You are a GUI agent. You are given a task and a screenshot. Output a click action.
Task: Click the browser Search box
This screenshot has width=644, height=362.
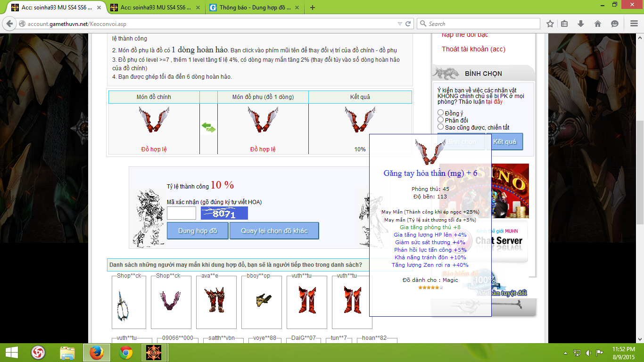point(479,24)
